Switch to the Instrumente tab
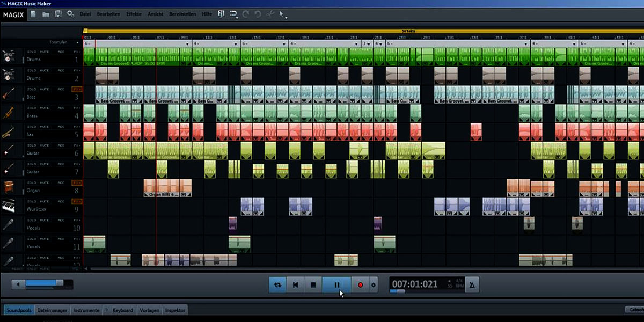This screenshot has width=644, height=322. pos(86,310)
